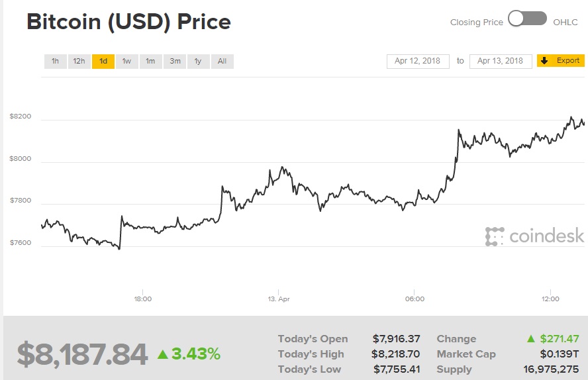This screenshot has width=588, height=380.
Task: Toggle the Closing Price/OHLC switch
Action: pos(528,19)
